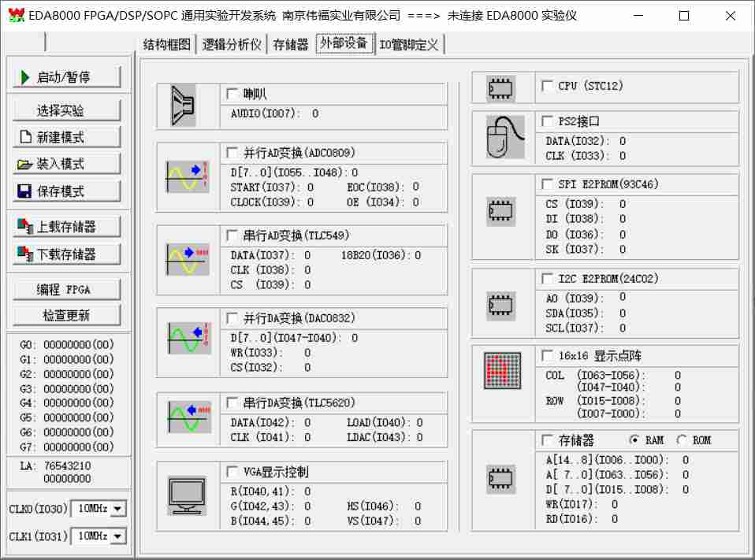The height and width of the screenshot is (560, 755).
Task: Click the parallel DA conversion DAC0832 waveform icon
Action: click(x=188, y=338)
